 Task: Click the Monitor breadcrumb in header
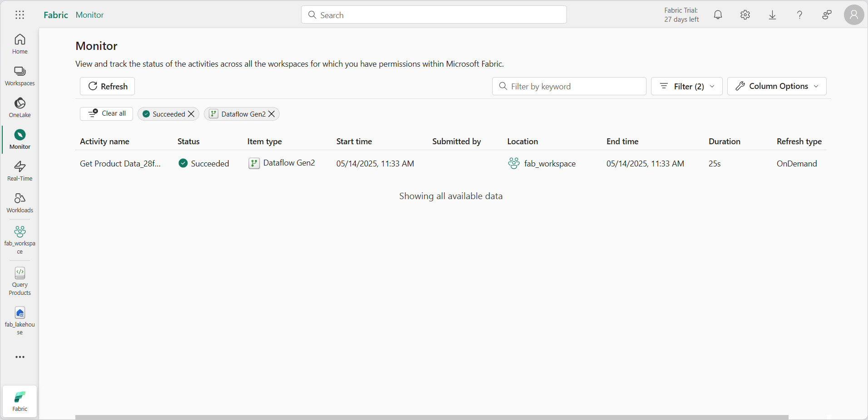[89, 15]
